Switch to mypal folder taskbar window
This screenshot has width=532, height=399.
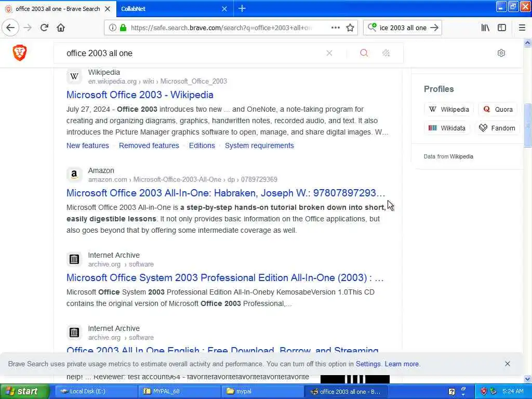[263, 391]
